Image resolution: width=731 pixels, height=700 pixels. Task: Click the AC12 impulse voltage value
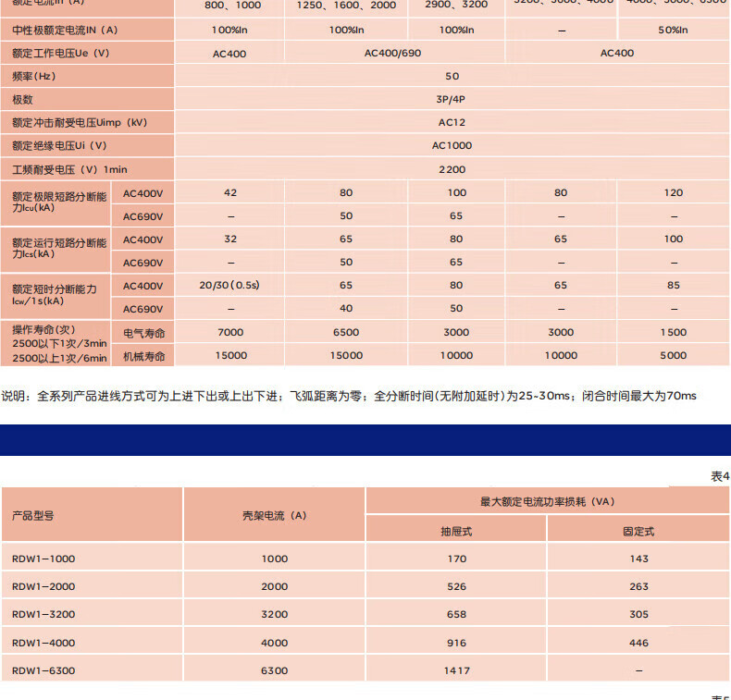coord(452,122)
